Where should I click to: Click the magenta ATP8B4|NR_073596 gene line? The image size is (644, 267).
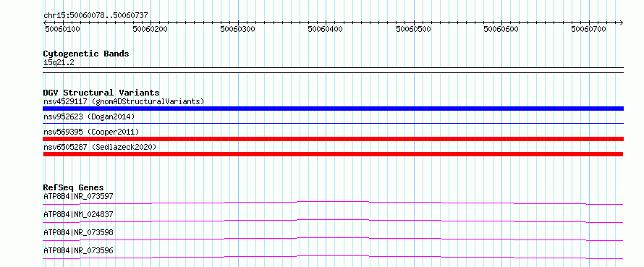point(333,257)
